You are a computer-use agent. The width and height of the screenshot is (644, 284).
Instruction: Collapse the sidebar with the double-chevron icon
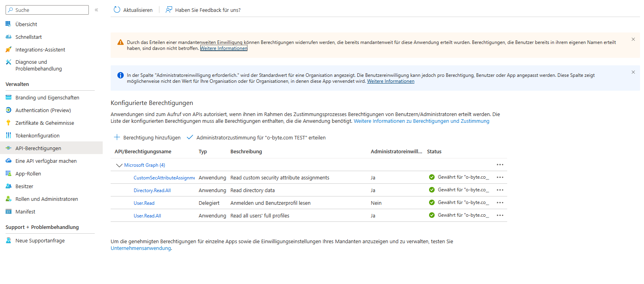click(96, 10)
